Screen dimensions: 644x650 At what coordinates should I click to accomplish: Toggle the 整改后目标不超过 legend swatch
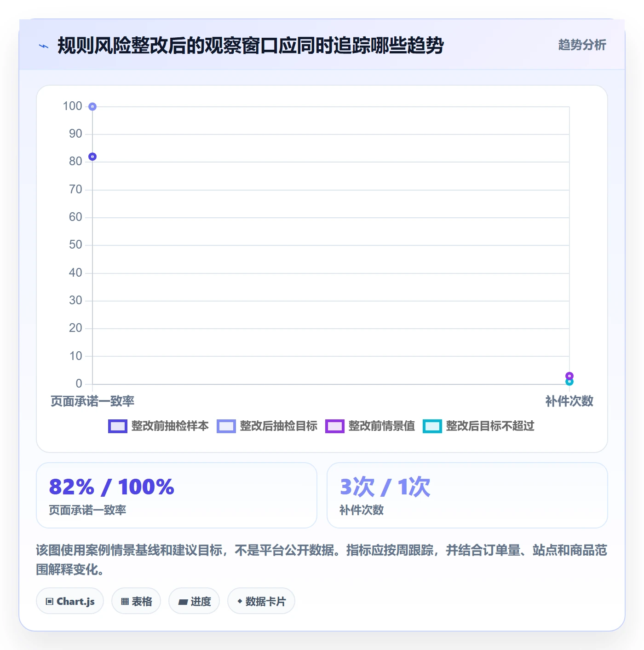(x=432, y=426)
